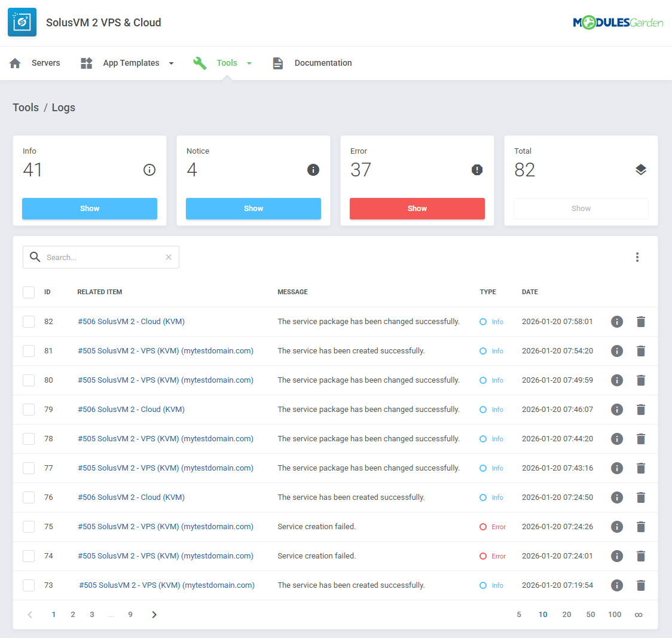Open details info icon for log 82
This screenshot has height=638, width=672.
click(x=617, y=322)
